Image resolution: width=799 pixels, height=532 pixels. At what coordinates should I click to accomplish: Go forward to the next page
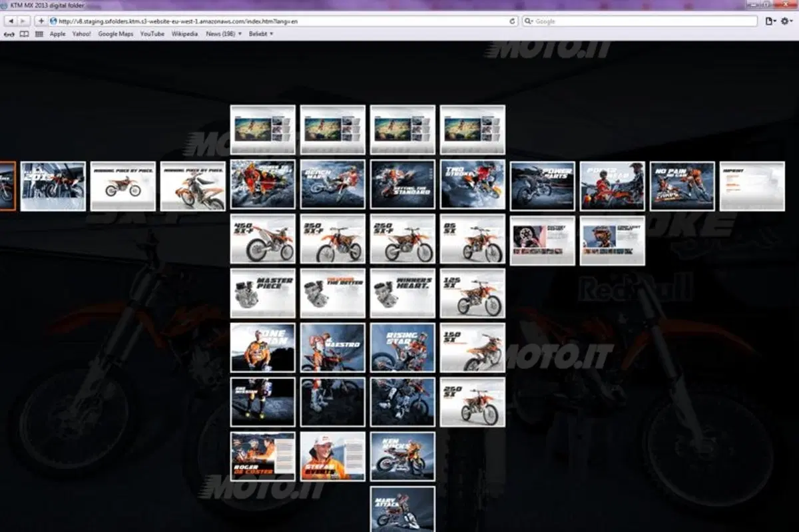(x=24, y=21)
